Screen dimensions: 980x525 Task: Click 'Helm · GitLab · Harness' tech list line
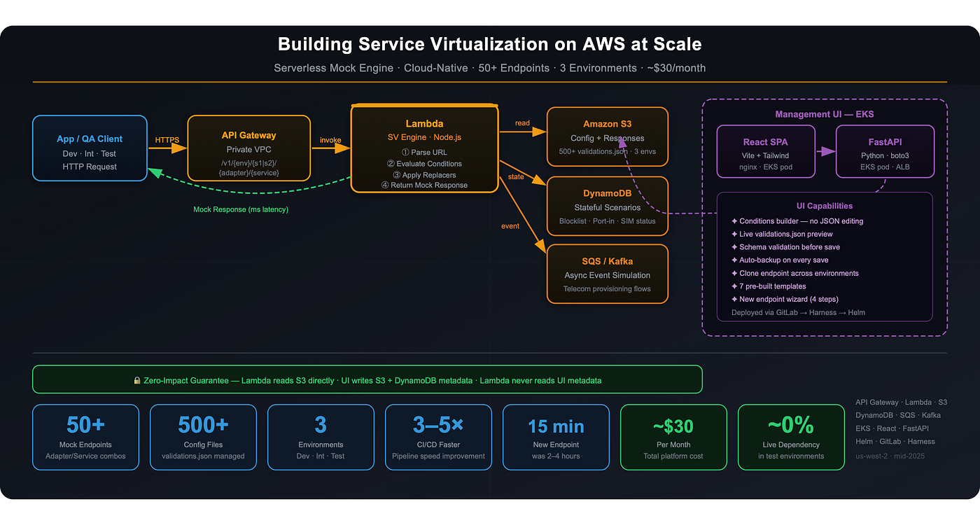coord(895,442)
